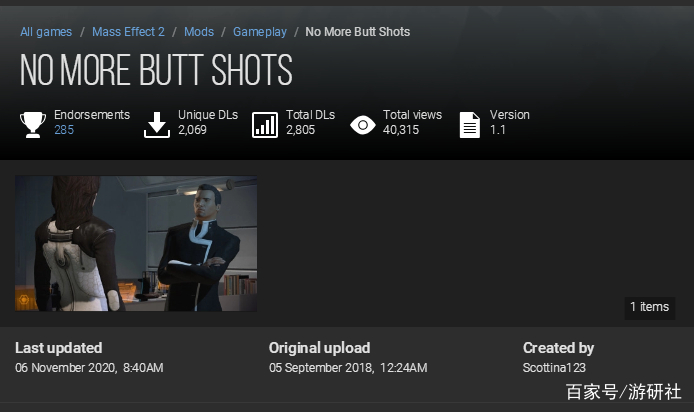Click the author name Scottina123
The height and width of the screenshot is (412, 694).
tap(554, 368)
